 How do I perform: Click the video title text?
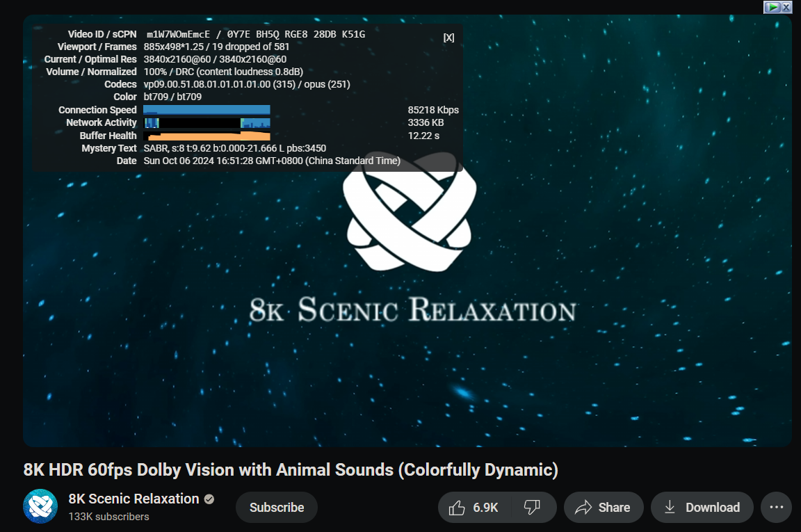pyautogui.click(x=291, y=469)
